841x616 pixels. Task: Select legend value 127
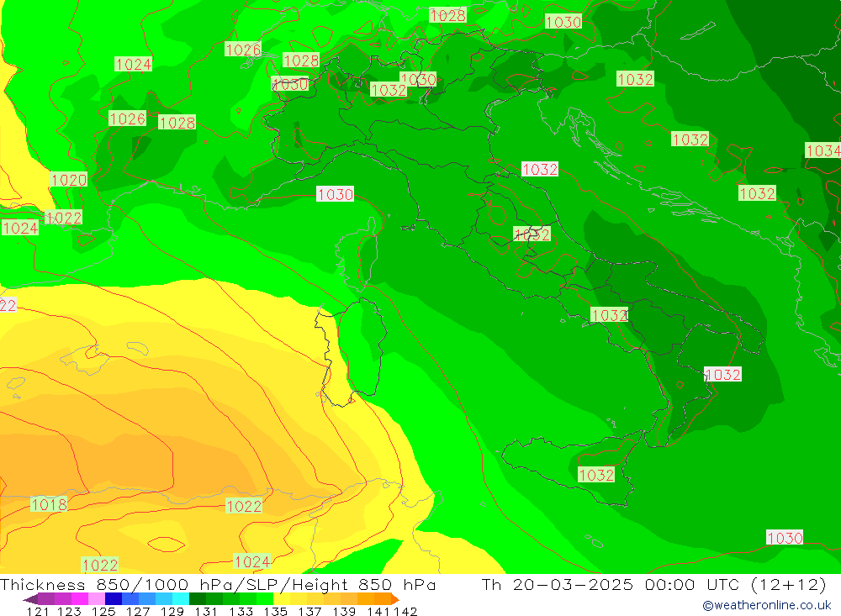(138, 612)
